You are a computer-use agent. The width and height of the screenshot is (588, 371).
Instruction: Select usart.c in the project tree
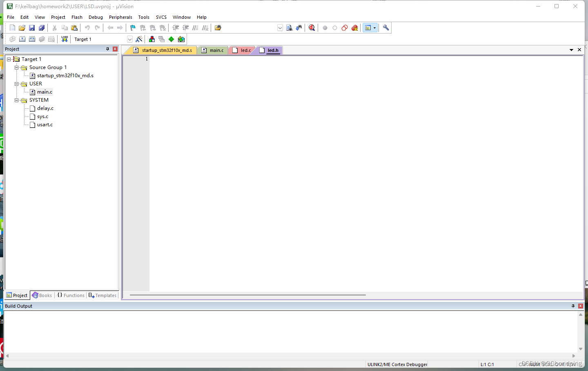click(45, 125)
